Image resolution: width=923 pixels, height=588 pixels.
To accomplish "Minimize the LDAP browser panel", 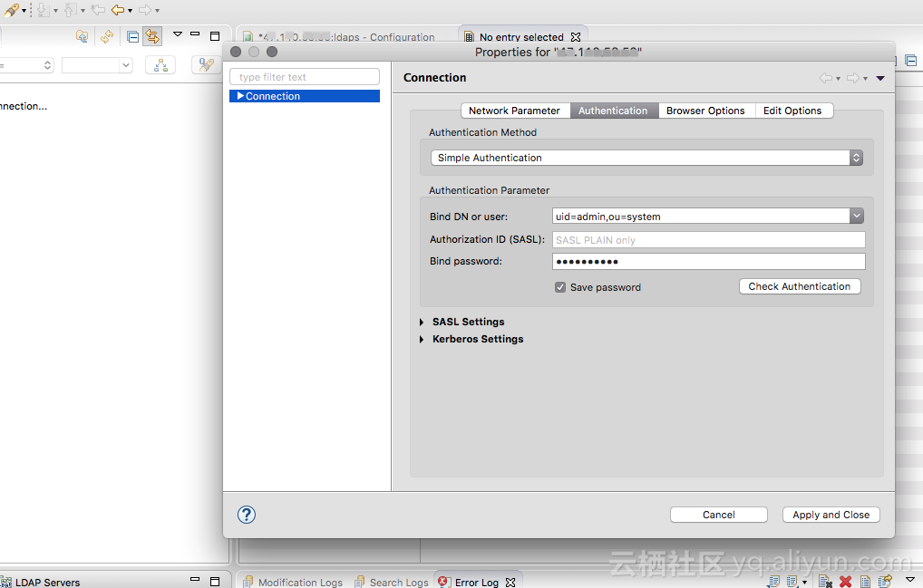I will point(195,34).
